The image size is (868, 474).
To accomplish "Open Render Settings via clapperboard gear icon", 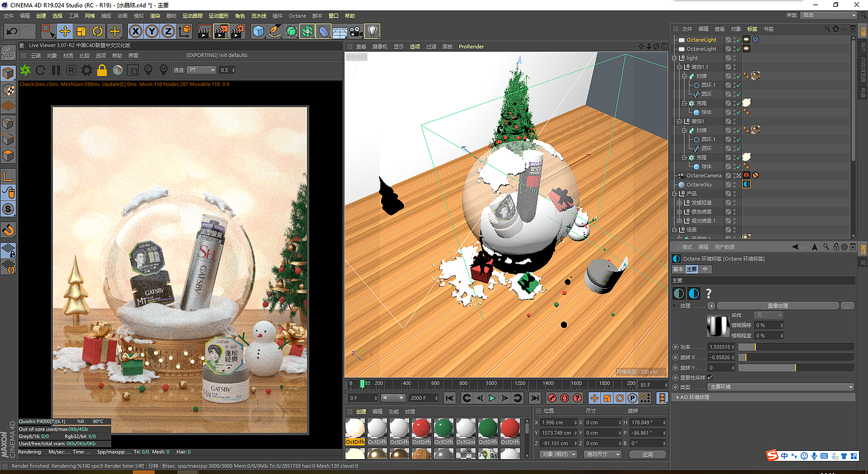I will point(238,31).
